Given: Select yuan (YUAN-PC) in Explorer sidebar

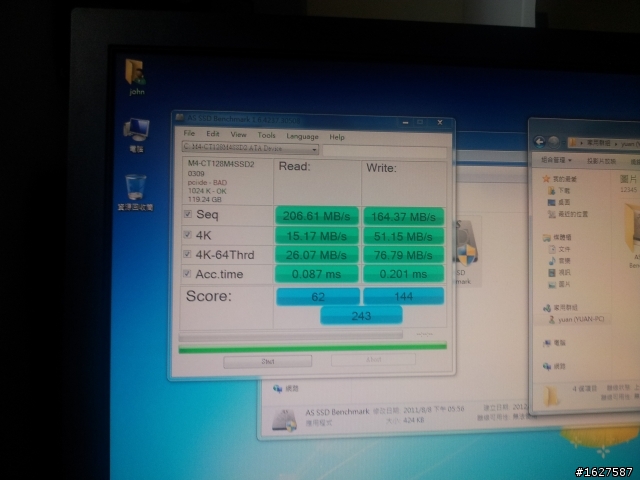Looking at the screenshot, I should (x=577, y=320).
